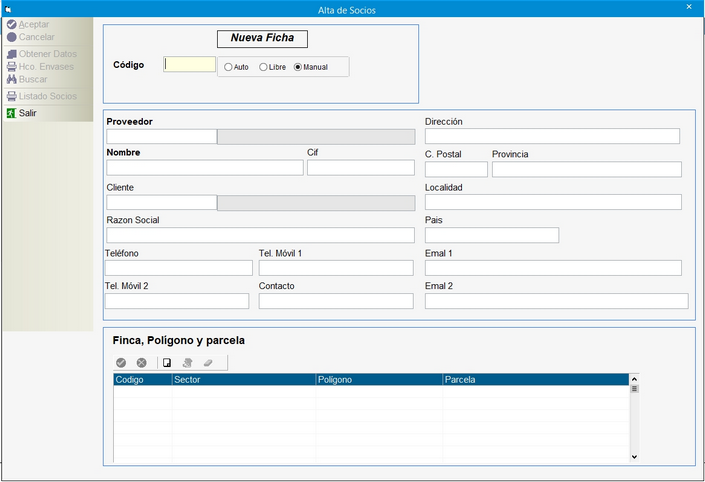Click the eraser icon in Finca toolbar
The image size is (705, 482).
tap(208, 362)
